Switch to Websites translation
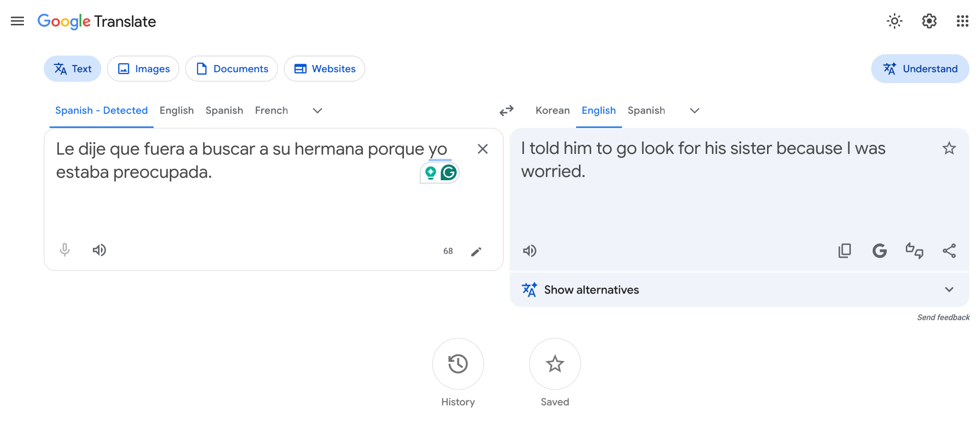Viewport: 980px width, 425px height. coord(324,69)
